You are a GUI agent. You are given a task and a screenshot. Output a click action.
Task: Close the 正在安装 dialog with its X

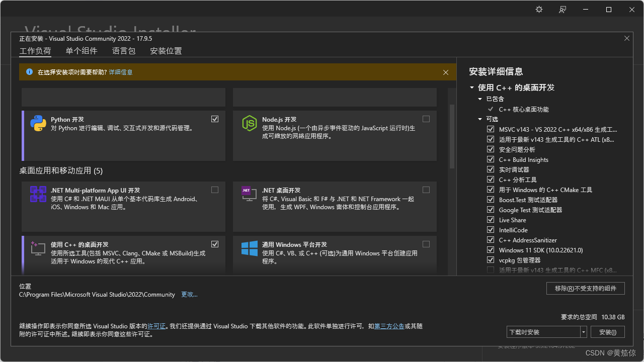(x=627, y=38)
